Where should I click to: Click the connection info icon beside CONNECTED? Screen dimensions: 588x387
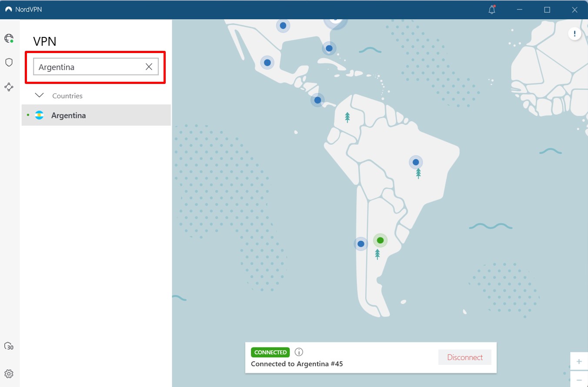(x=299, y=352)
